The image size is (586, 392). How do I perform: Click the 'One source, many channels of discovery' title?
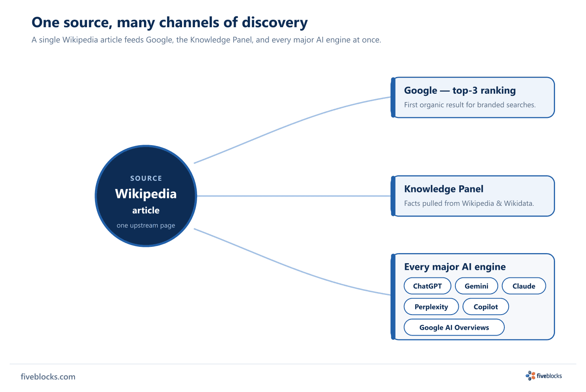170,22
